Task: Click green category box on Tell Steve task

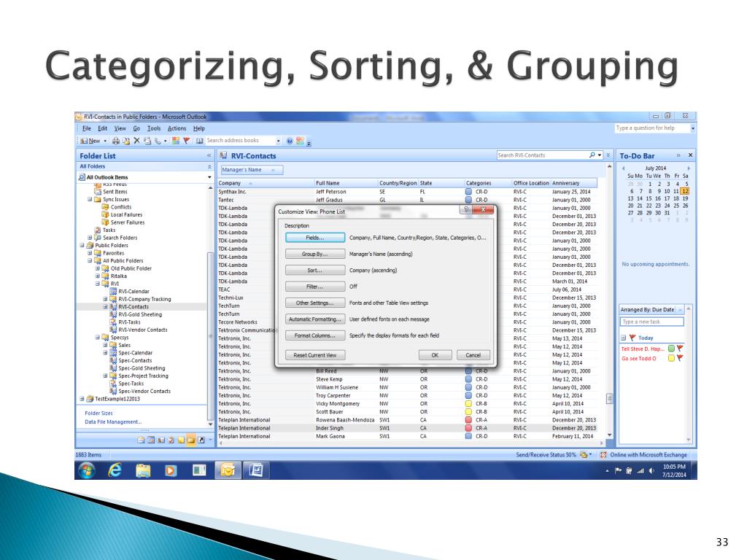Action: [671, 349]
